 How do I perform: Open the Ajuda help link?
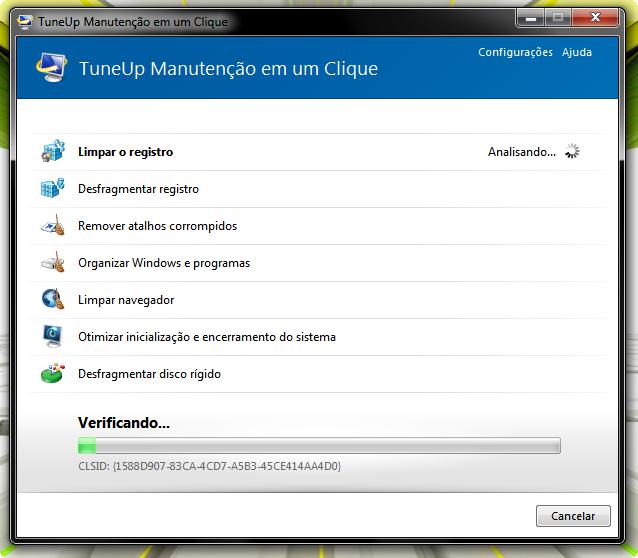(577, 52)
